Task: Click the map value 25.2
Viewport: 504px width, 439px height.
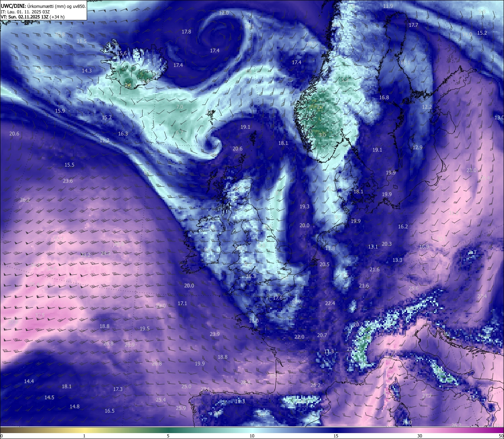Action: click(315, 385)
